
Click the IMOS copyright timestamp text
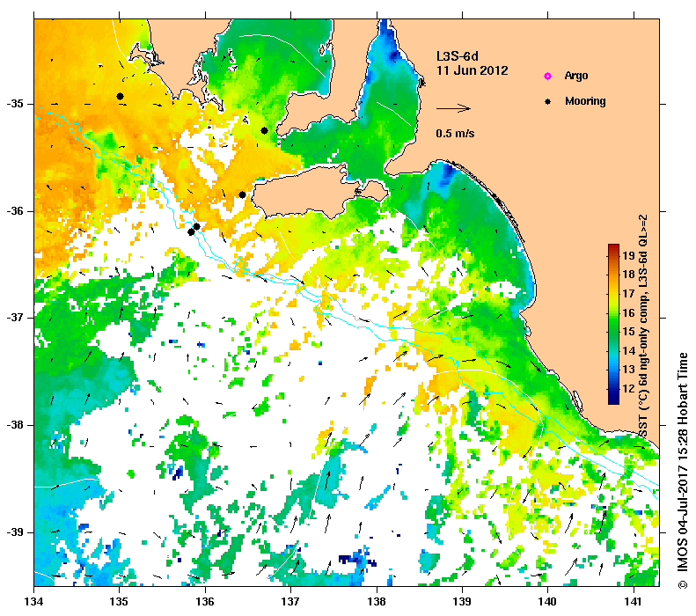(682, 471)
